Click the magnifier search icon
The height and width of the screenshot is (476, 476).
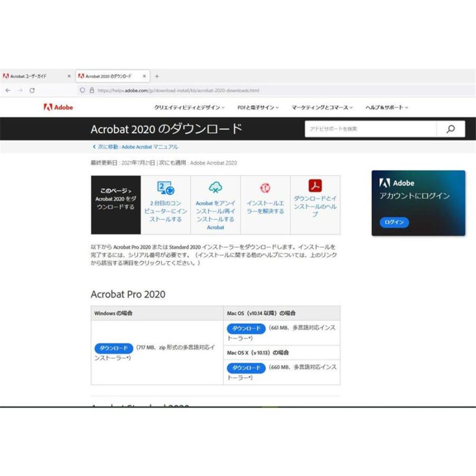(451, 129)
